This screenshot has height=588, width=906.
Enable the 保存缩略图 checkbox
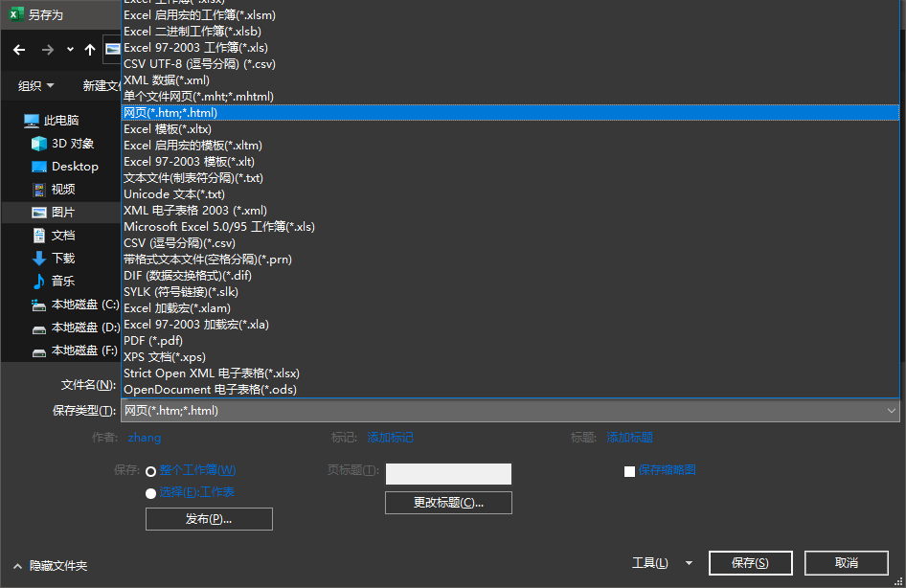(630, 471)
